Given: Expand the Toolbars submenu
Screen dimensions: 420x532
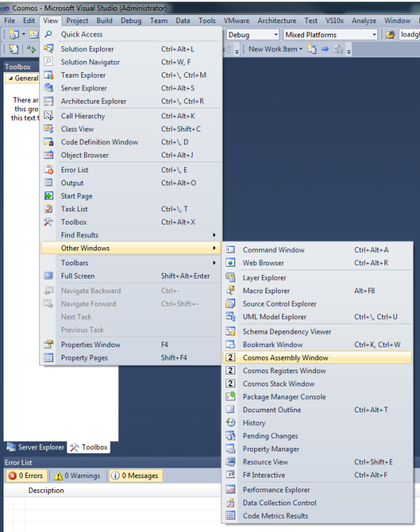Looking at the screenshot, I should tap(131, 263).
